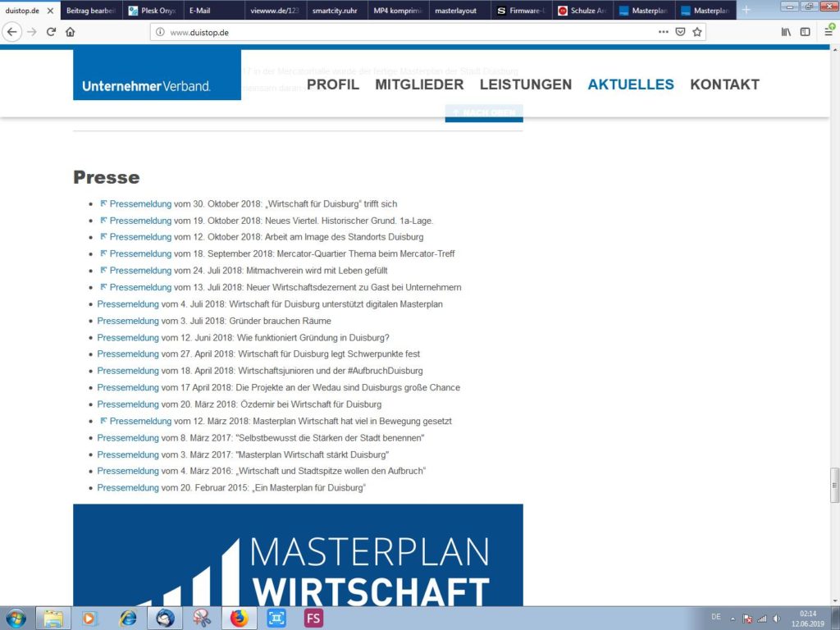Switch to the Schulze tab
The width and height of the screenshot is (840, 630).
click(582, 11)
